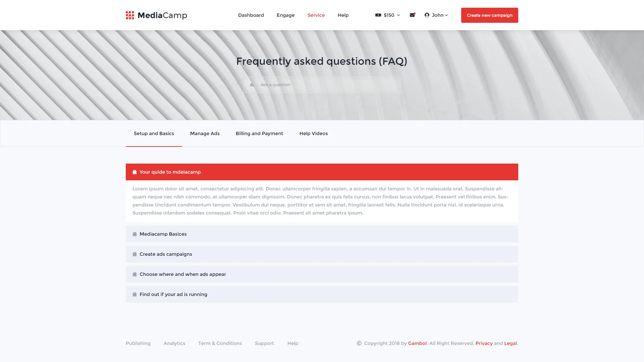Click the clipboard icon beside Mediacamp Basices
Screen dimensions: 644x362
(x=134, y=234)
